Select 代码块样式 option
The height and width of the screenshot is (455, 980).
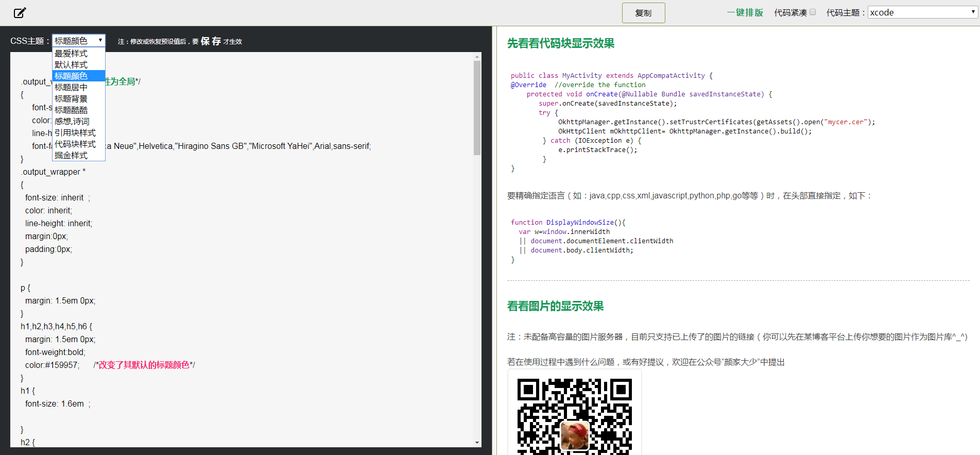tap(79, 144)
